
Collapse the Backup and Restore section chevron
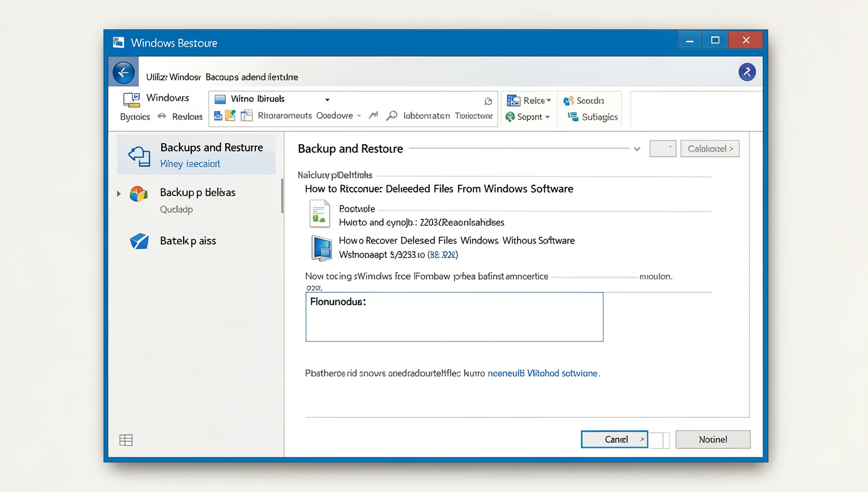point(637,149)
